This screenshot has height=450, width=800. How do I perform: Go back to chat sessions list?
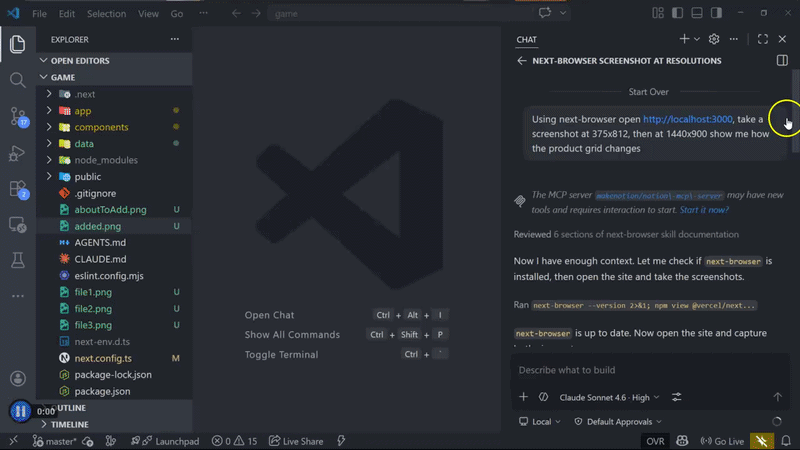coord(521,61)
